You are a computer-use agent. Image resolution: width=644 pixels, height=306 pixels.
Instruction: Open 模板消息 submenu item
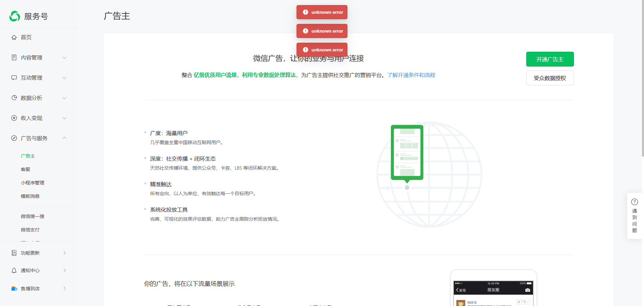(30, 196)
